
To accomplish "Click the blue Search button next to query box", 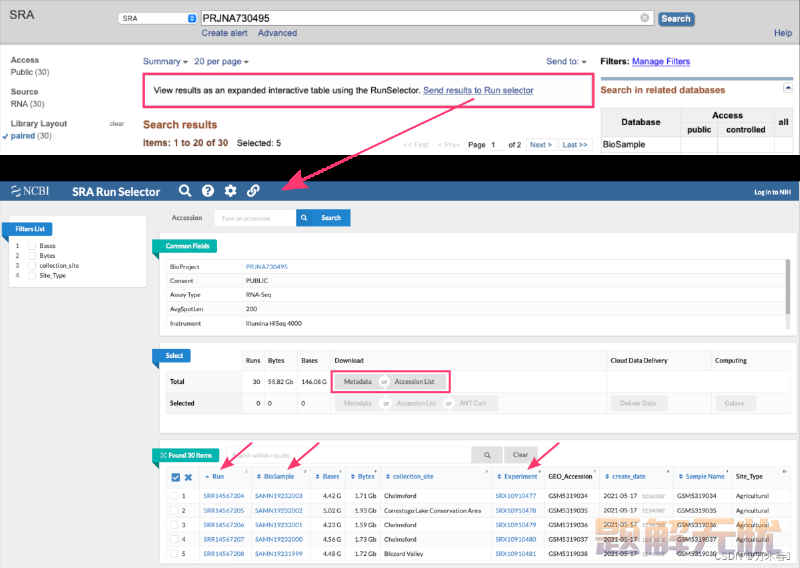I will [676, 19].
